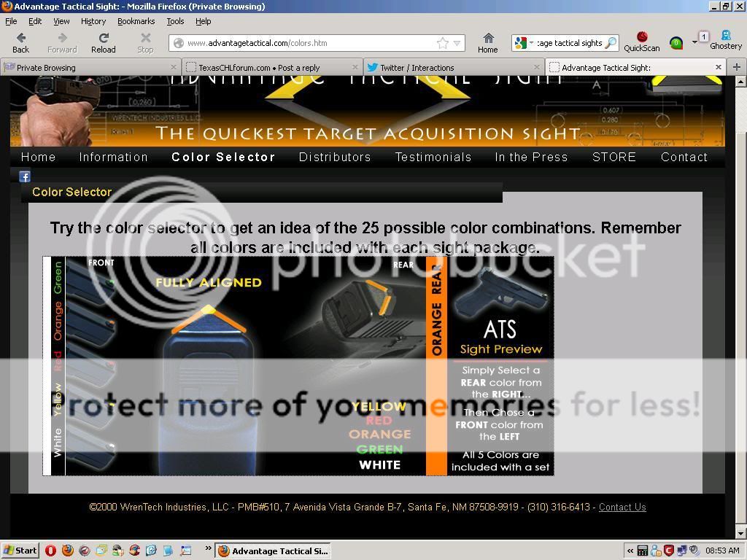
Task: Choose YELLOW rear color option
Action: 379,407
